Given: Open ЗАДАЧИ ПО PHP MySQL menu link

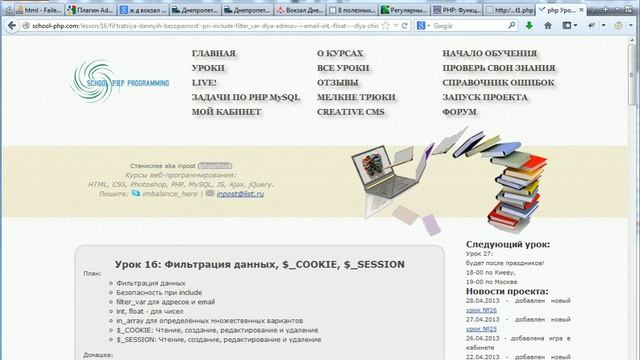Looking at the screenshot, I should (246, 98).
